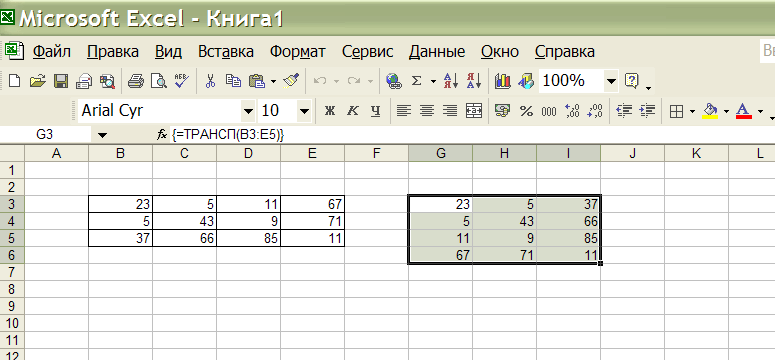The width and height of the screenshot is (775, 360).
Task: Click the formula bar with ТРАНСП formula
Action: tap(472, 135)
